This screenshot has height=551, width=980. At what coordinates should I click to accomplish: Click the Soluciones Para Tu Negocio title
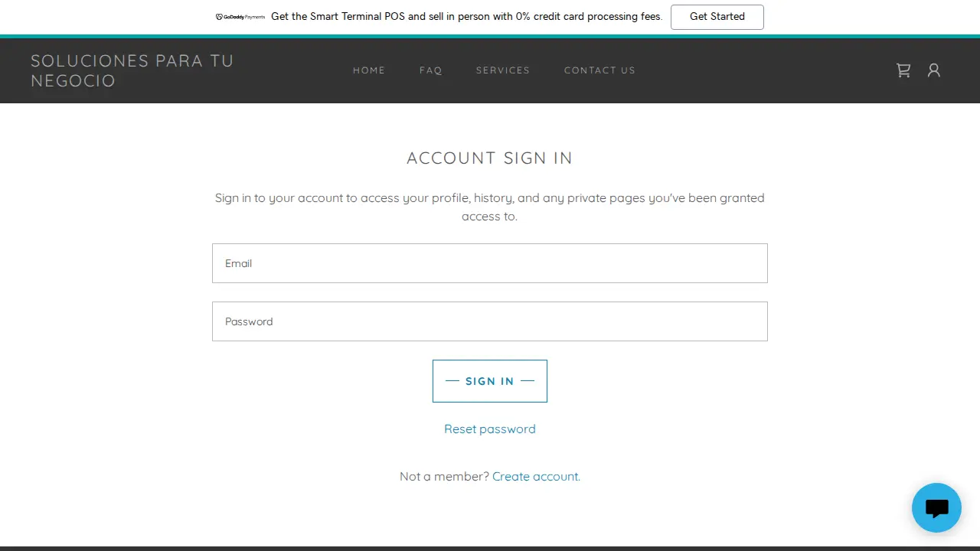(x=132, y=70)
